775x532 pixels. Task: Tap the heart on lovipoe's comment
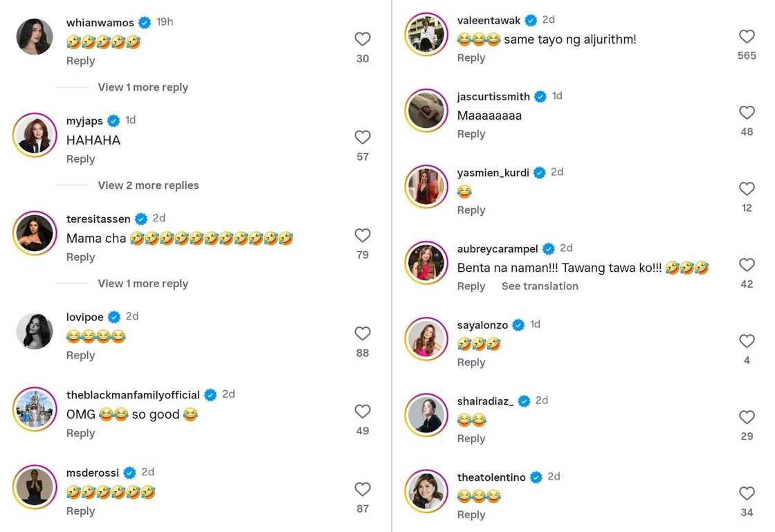pyautogui.click(x=363, y=334)
